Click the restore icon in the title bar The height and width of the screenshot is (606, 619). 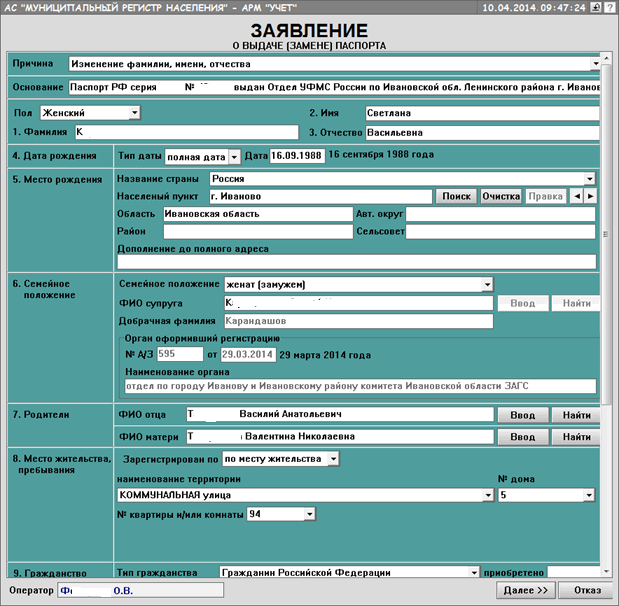click(x=596, y=7)
